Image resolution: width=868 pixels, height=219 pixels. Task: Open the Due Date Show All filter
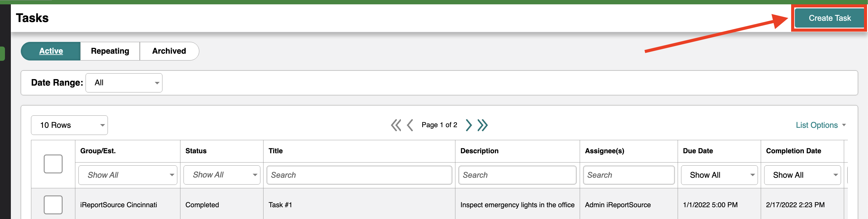pyautogui.click(x=720, y=175)
